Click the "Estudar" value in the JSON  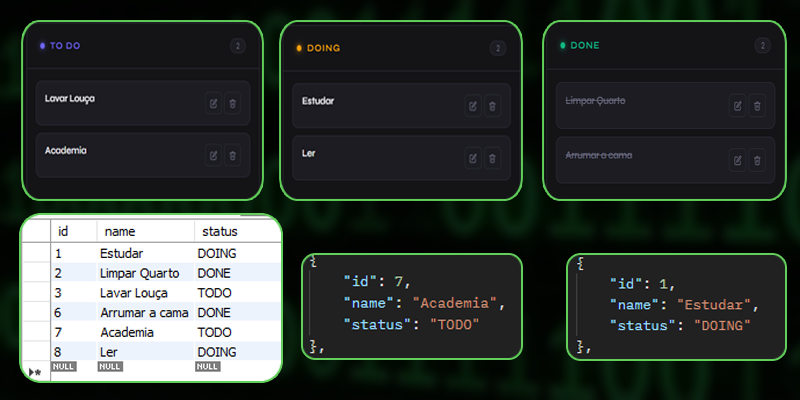pyautogui.click(x=714, y=305)
